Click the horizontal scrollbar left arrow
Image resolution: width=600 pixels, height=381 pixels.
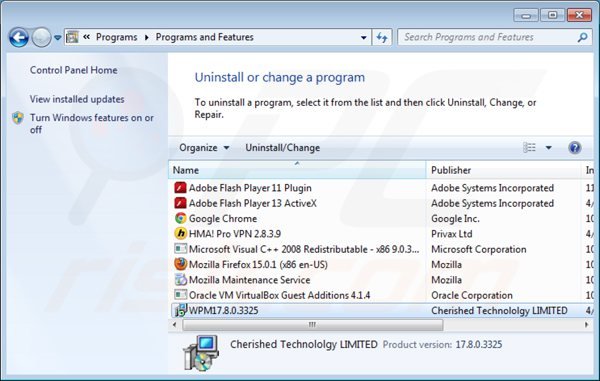[x=174, y=325]
